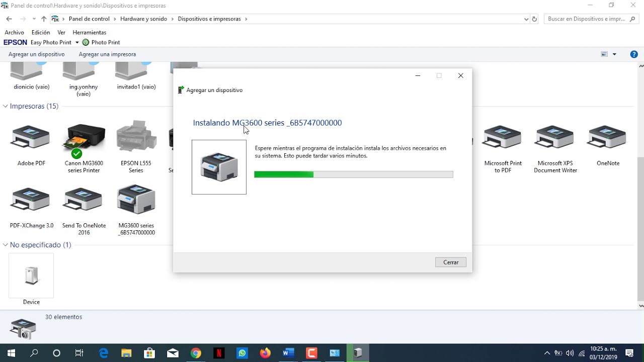Expand address bar history dropdown
The image size is (644, 362).
pos(526,19)
